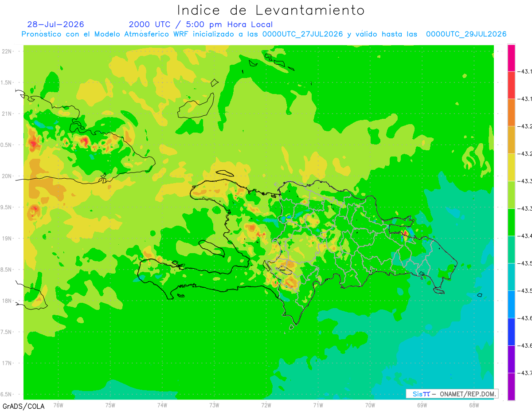The image size is (532, 411).
Task: Click the orange swatch on the color bar
Action: point(511,113)
